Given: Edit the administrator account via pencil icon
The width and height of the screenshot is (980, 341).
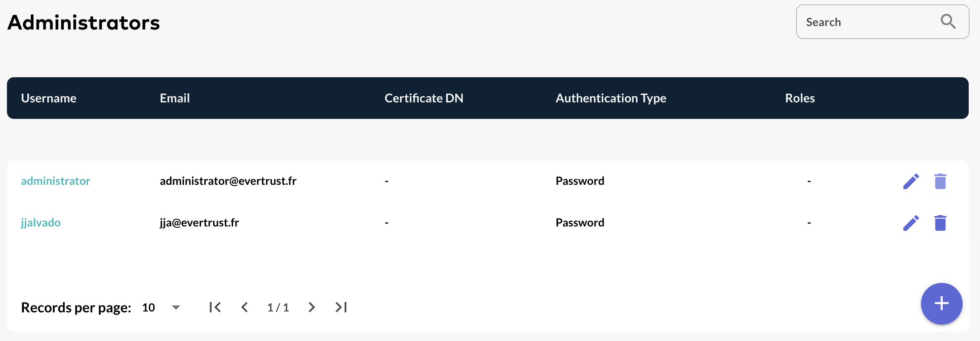Looking at the screenshot, I should click(910, 181).
